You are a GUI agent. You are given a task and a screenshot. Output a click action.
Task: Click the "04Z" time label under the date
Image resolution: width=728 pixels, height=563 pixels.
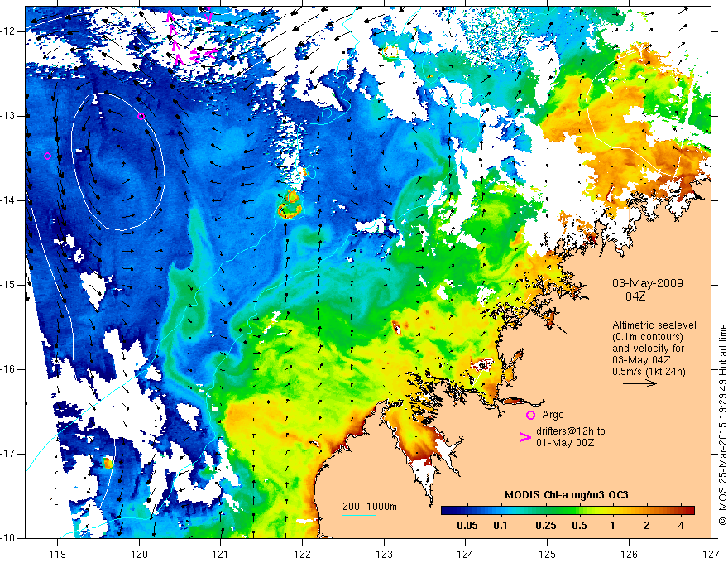(635, 296)
